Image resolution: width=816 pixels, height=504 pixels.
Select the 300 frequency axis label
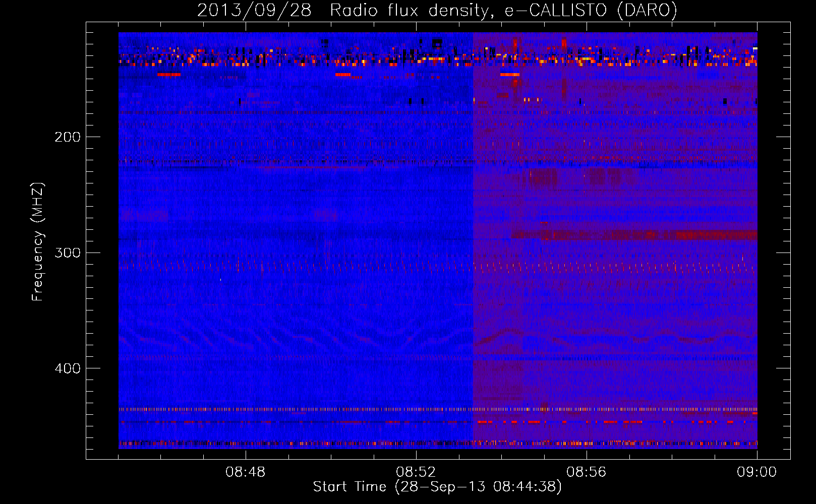[x=68, y=253]
